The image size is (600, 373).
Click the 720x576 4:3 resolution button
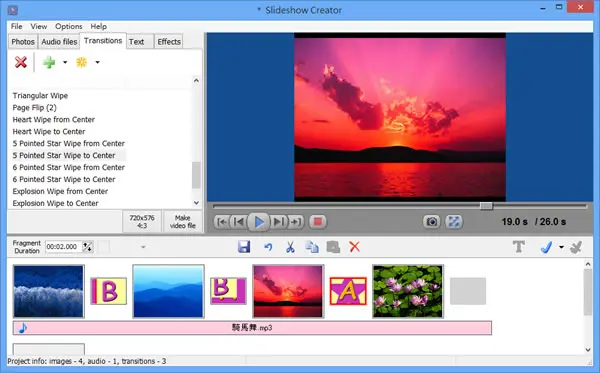(142, 222)
